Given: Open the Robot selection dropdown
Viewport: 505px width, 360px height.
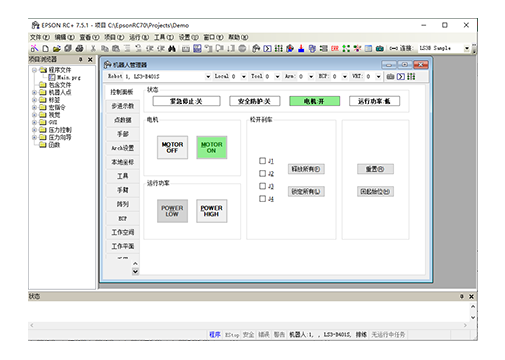Looking at the screenshot, I should [x=208, y=77].
